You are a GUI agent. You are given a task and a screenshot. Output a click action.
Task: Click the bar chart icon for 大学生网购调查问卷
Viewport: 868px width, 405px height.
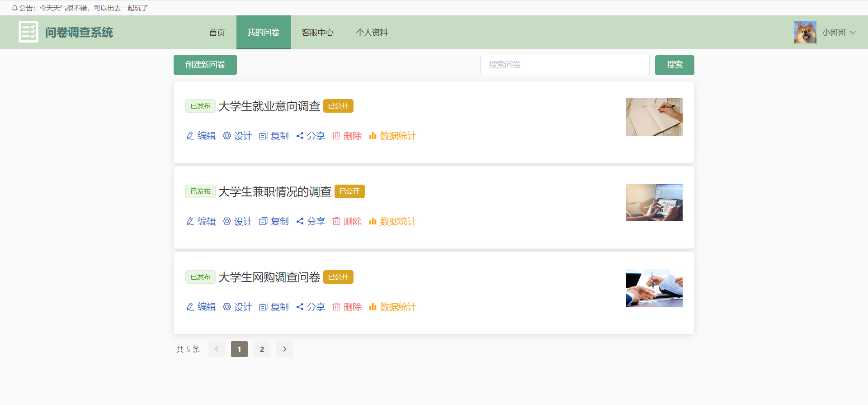click(x=373, y=307)
